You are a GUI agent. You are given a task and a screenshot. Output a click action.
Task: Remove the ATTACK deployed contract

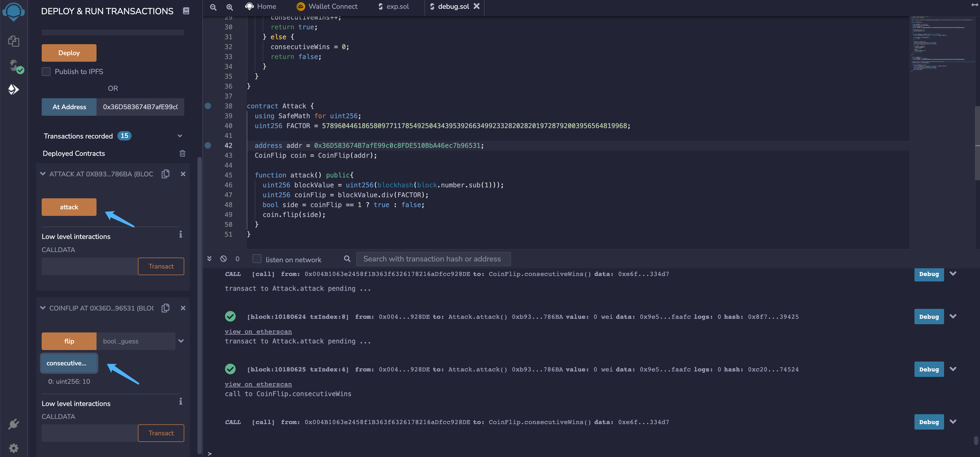click(x=183, y=174)
